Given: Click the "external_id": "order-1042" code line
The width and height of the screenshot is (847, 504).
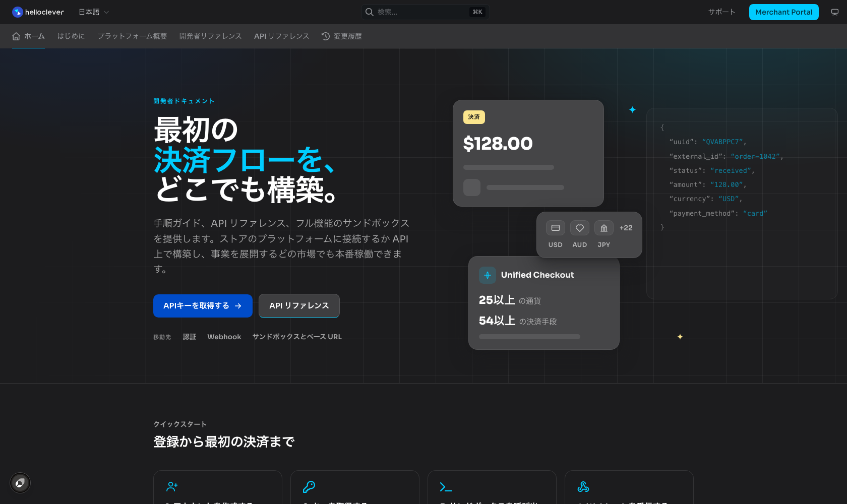Looking at the screenshot, I should click(727, 157).
